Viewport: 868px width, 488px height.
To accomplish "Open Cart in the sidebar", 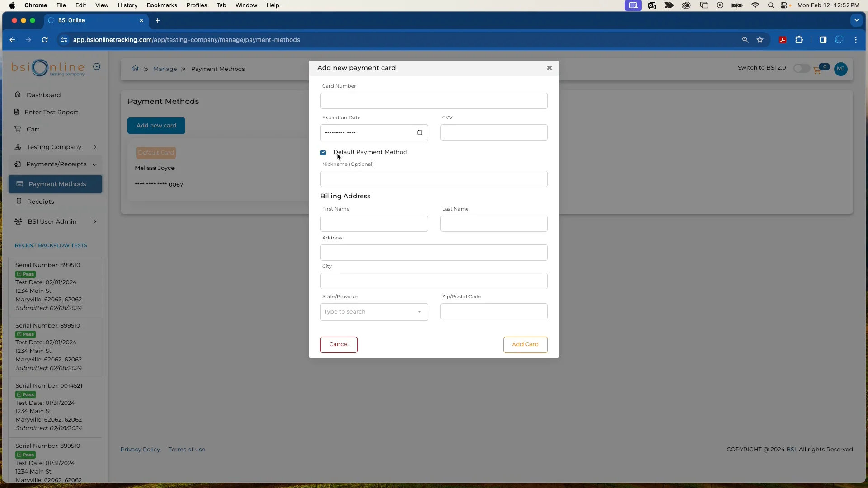I will click(32, 129).
